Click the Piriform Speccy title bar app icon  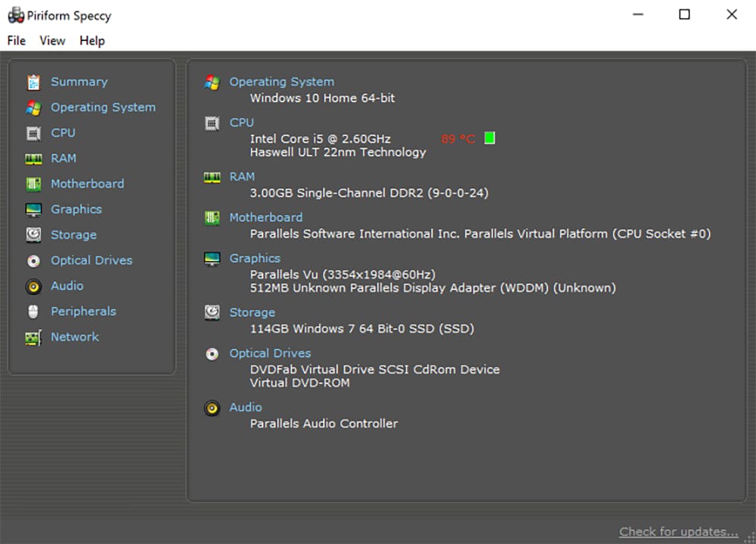(15, 15)
